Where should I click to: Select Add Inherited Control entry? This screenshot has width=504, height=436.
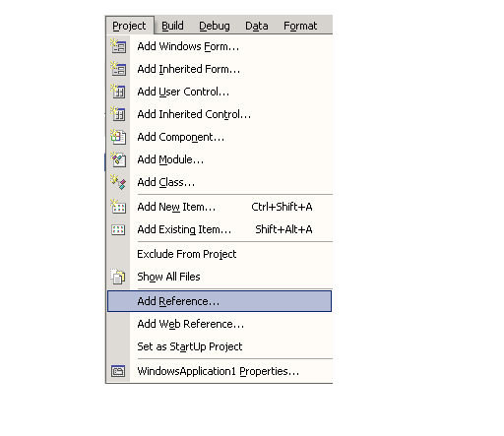[x=220, y=114]
